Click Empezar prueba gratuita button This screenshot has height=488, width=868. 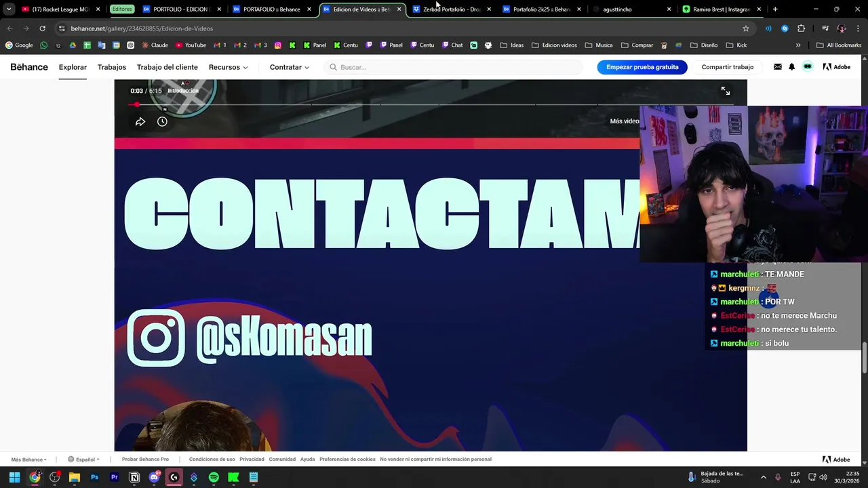642,67
